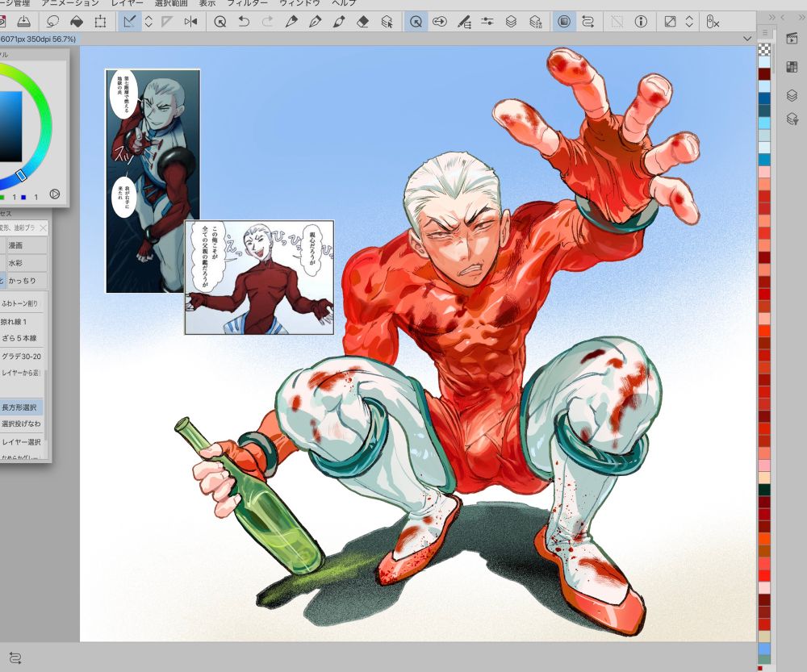Open the grid panel icon in right dock
Viewport: 807px width, 672px height.
tap(792, 67)
